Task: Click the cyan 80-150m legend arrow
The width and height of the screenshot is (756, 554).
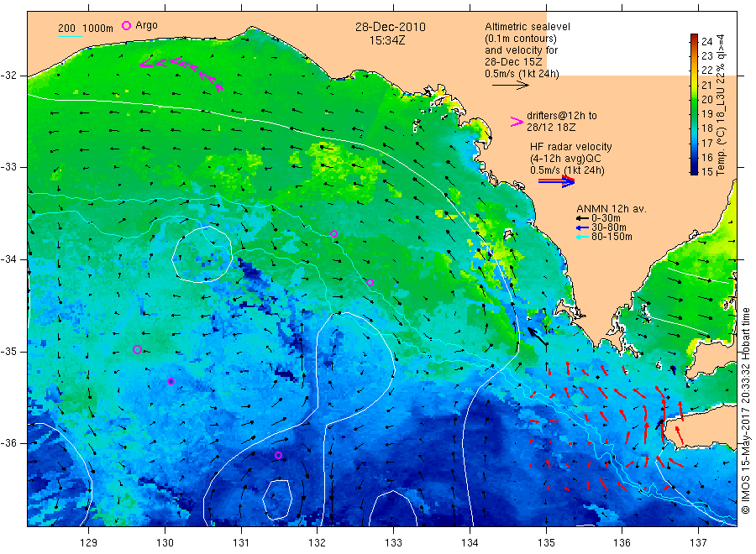Action: [582, 237]
